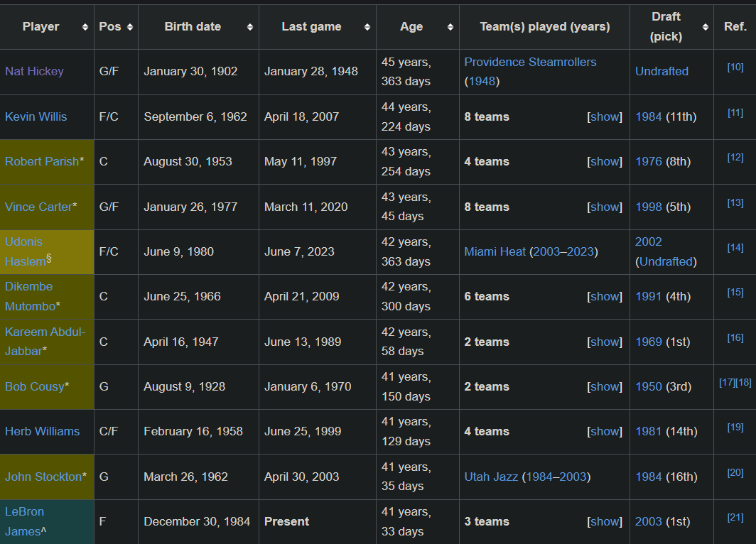Show Herb Williams's 4 teams
This screenshot has width=756, height=544.
click(x=605, y=431)
